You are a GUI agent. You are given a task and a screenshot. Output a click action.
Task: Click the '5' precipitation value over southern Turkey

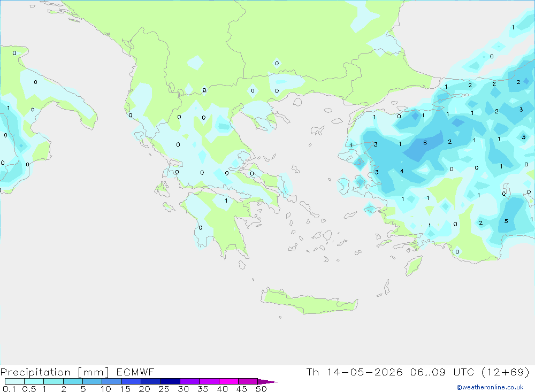coord(506,221)
